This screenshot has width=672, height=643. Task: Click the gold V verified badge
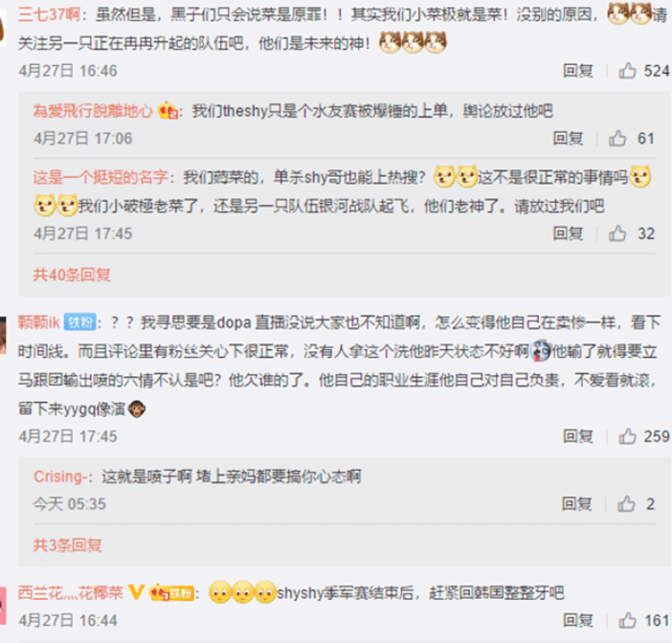pos(137,593)
